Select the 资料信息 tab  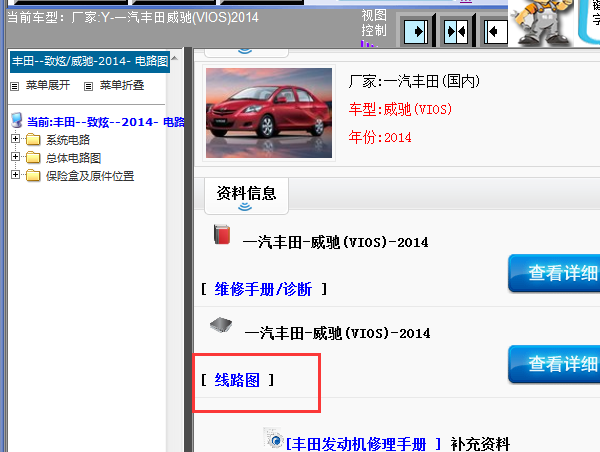246,195
